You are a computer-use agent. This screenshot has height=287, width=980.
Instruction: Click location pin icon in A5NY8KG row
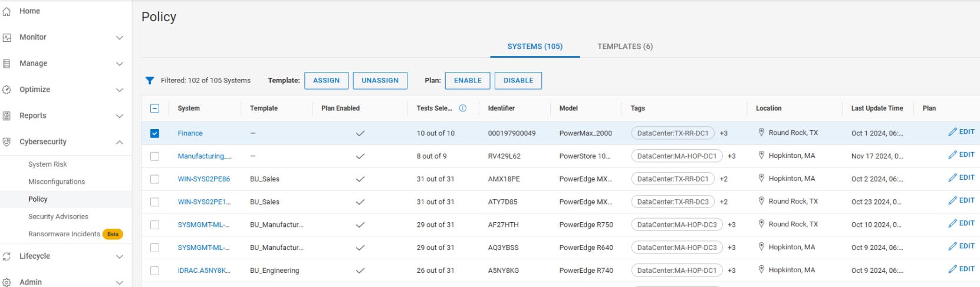click(x=761, y=269)
